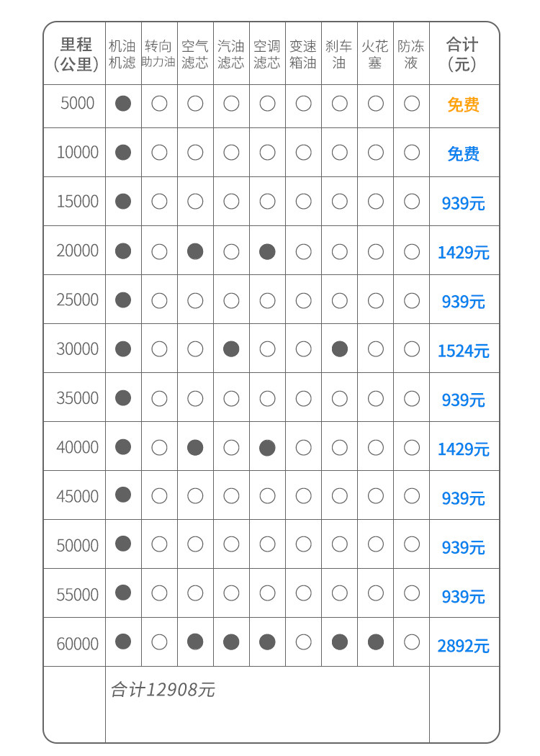Click the filled 空气滤芯 dot in the 20000 row

pyautogui.click(x=195, y=251)
